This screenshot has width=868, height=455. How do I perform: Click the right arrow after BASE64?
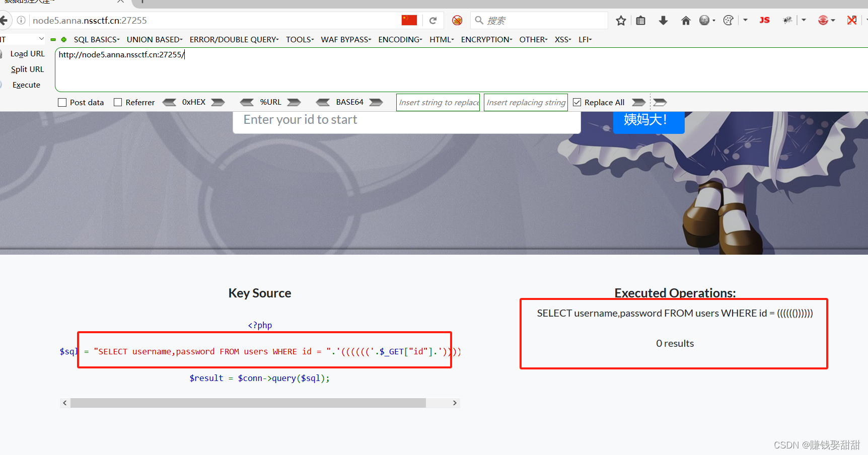click(x=376, y=102)
